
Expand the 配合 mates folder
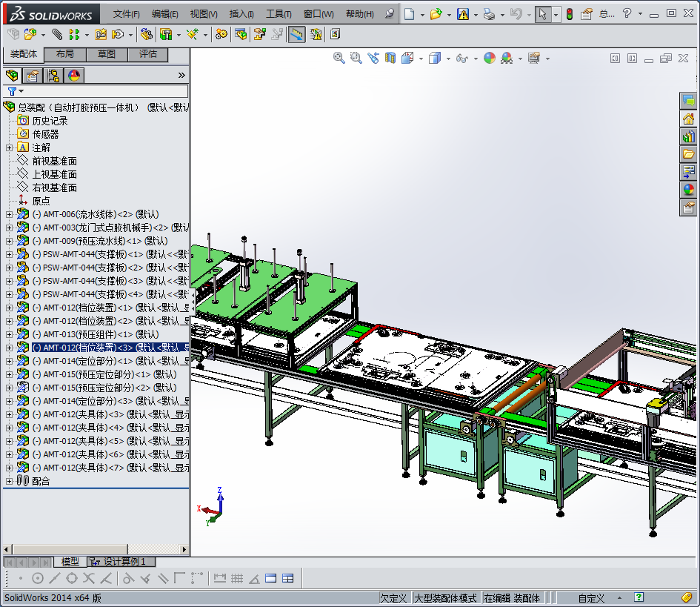click(x=9, y=481)
